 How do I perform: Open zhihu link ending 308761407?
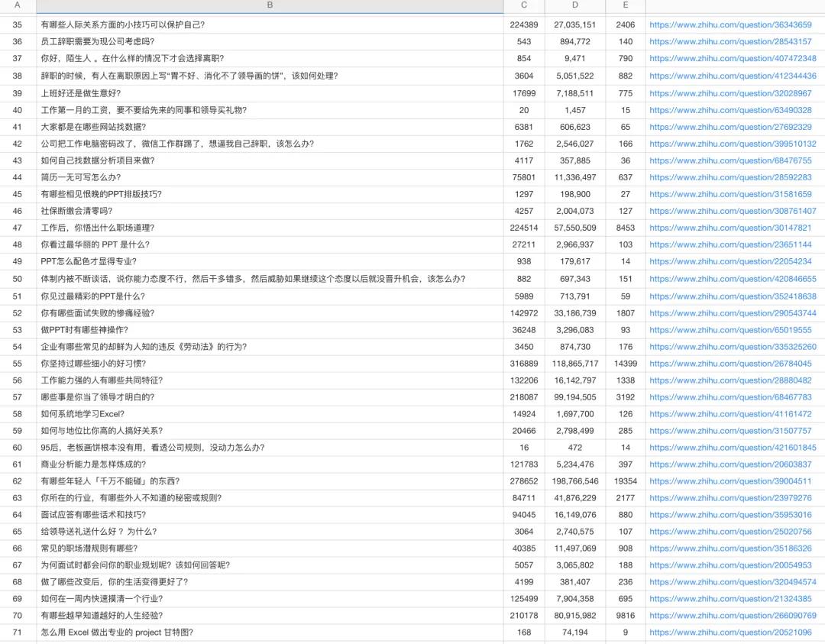point(733,211)
